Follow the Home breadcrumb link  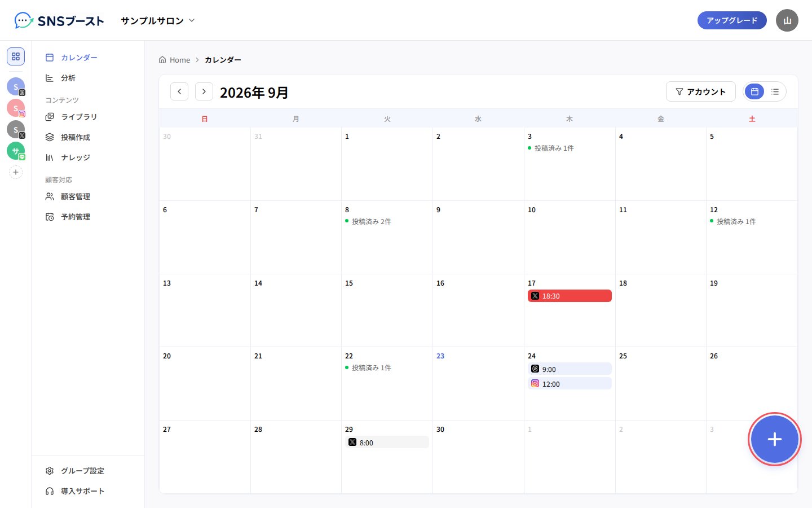175,60
